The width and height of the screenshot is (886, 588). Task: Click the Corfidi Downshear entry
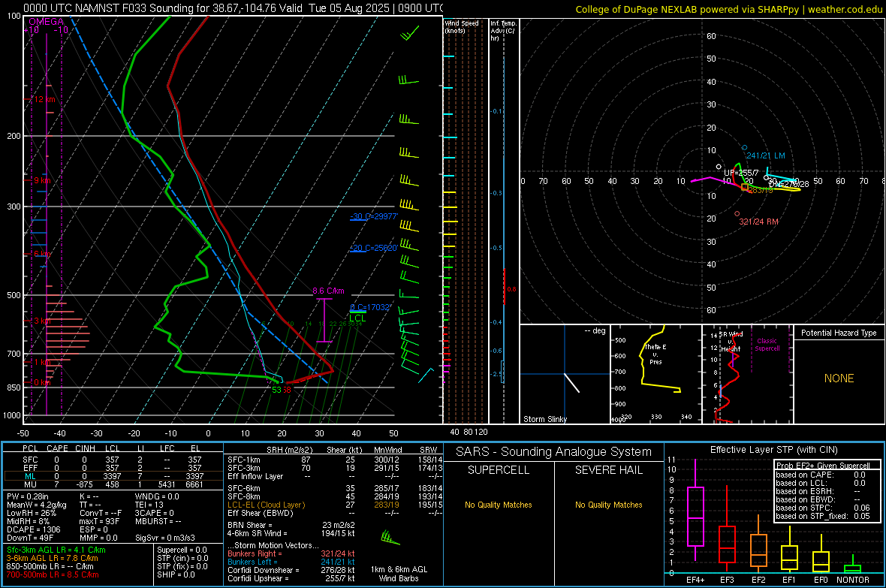point(291,571)
